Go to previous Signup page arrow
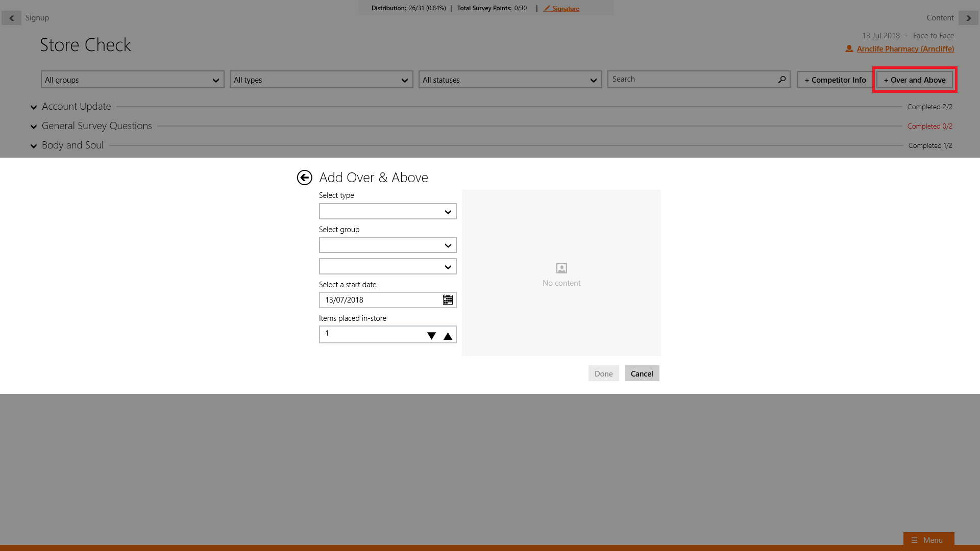 pyautogui.click(x=11, y=18)
